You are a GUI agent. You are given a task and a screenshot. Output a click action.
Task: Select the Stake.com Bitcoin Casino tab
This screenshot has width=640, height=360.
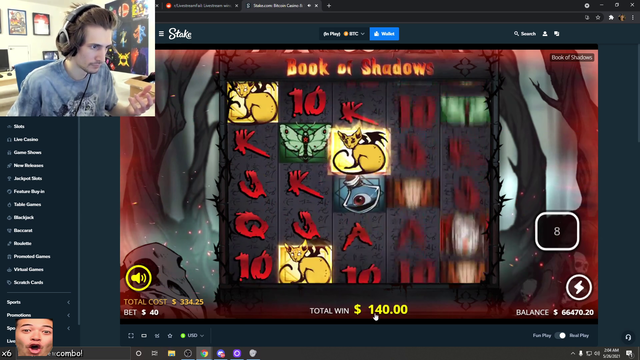coord(278,6)
